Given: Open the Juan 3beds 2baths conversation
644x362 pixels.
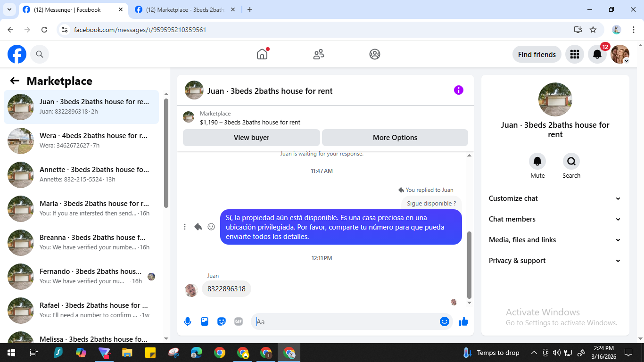Looking at the screenshot, I should (81, 107).
